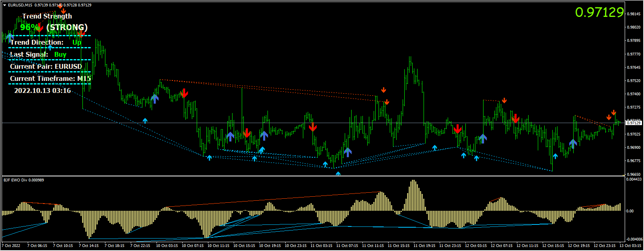Screen dimensions: 644x251
Task: Click the 0.96900 level on the price axis
Action: pyautogui.click(x=634, y=147)
